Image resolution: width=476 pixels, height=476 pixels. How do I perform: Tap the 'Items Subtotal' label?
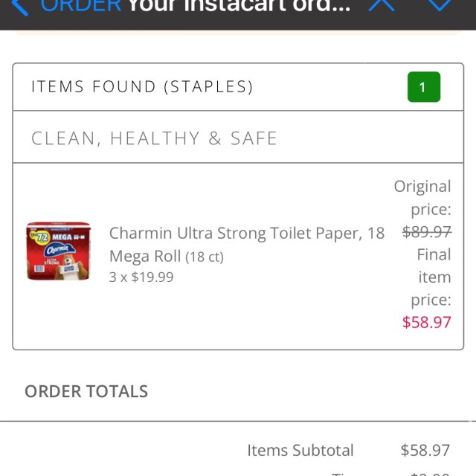300,450
